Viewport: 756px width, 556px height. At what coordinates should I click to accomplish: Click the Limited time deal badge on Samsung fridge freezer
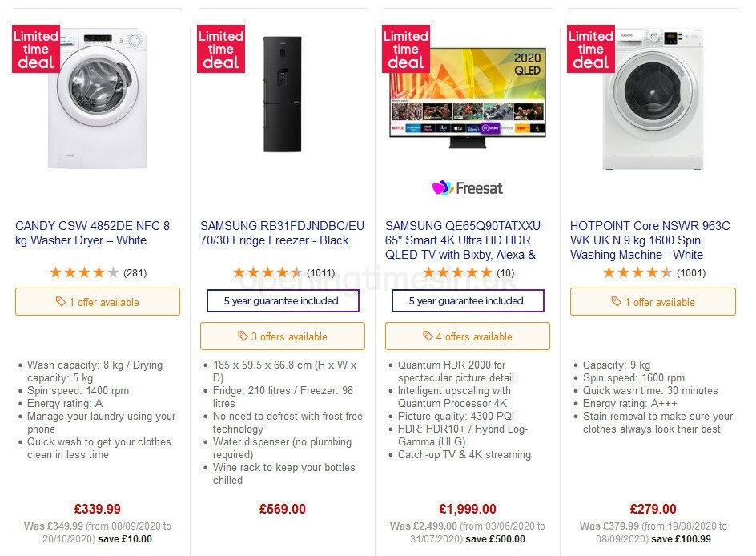pos(220,49)
